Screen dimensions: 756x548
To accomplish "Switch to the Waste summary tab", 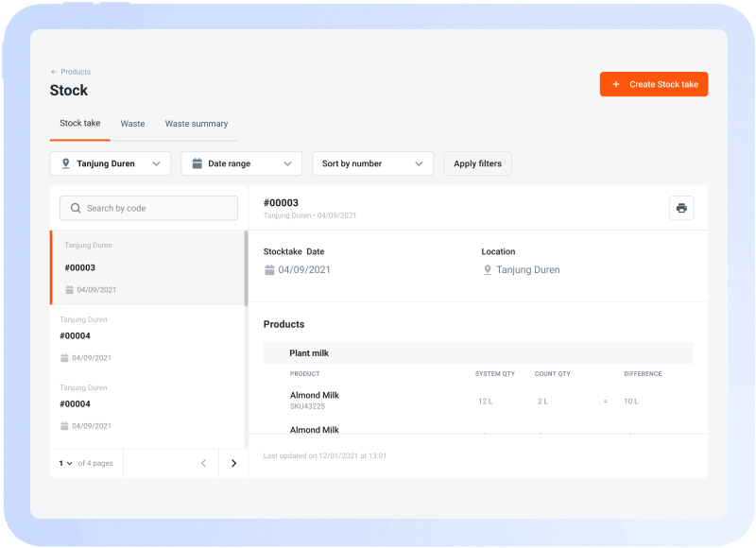I will click(197, 123).
